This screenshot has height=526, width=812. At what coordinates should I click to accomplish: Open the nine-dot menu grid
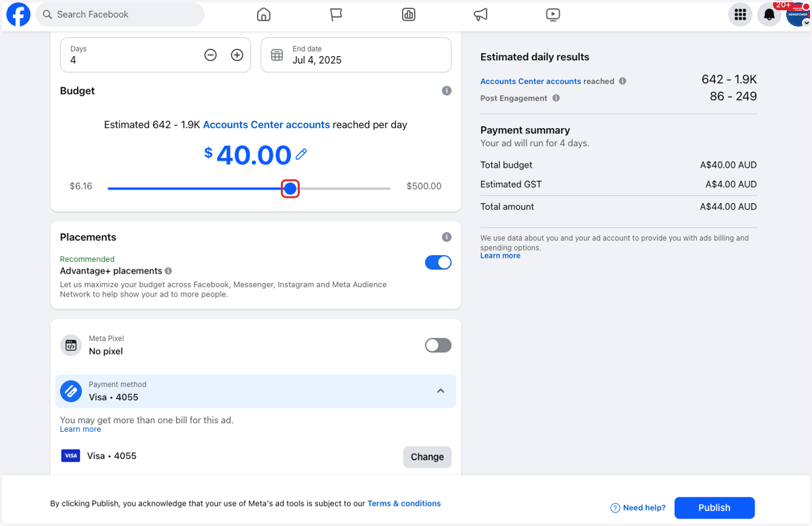pyautogui.click(x=740, y=14)
